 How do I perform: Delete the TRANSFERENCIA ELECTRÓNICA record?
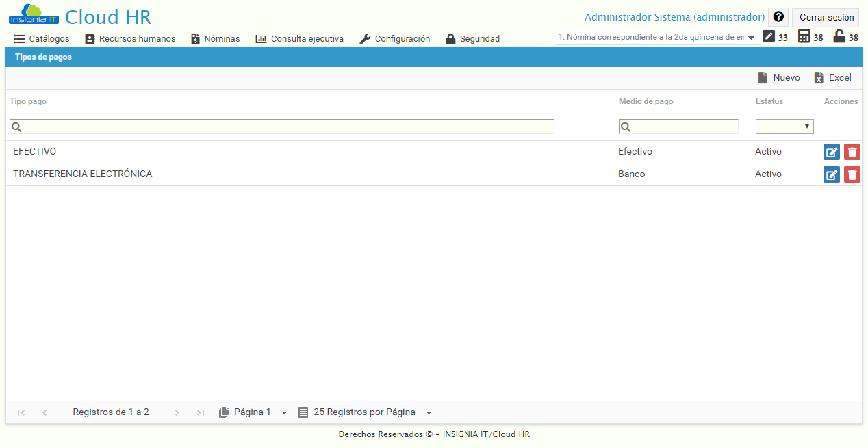pyautogui.click(x=852, y=174)
